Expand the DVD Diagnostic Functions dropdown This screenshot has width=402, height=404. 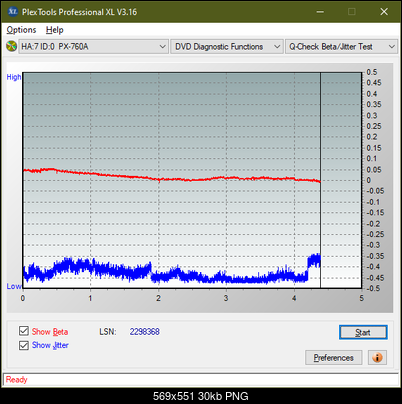coord(227,47)
